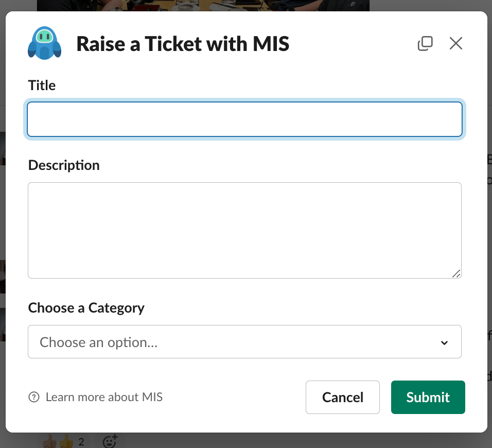
Task: Click the photo thumbnail behind the dialog
Action: tap(203, 5)
